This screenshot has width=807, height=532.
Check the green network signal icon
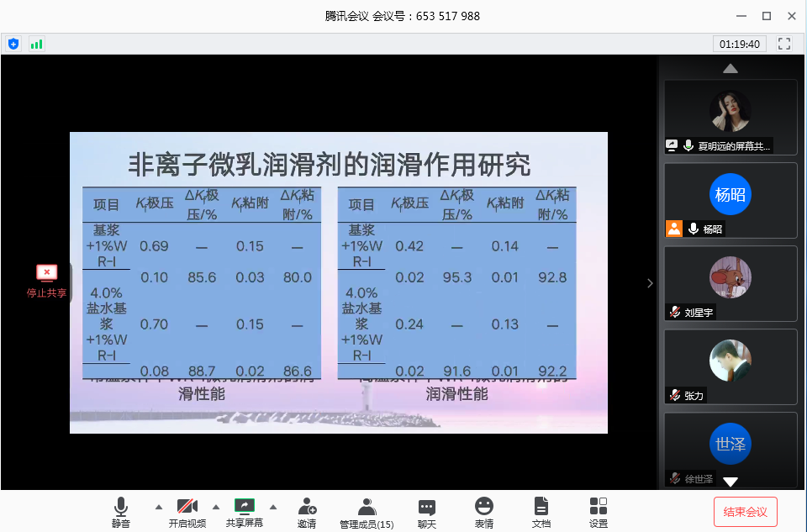[x=36, y=44]
